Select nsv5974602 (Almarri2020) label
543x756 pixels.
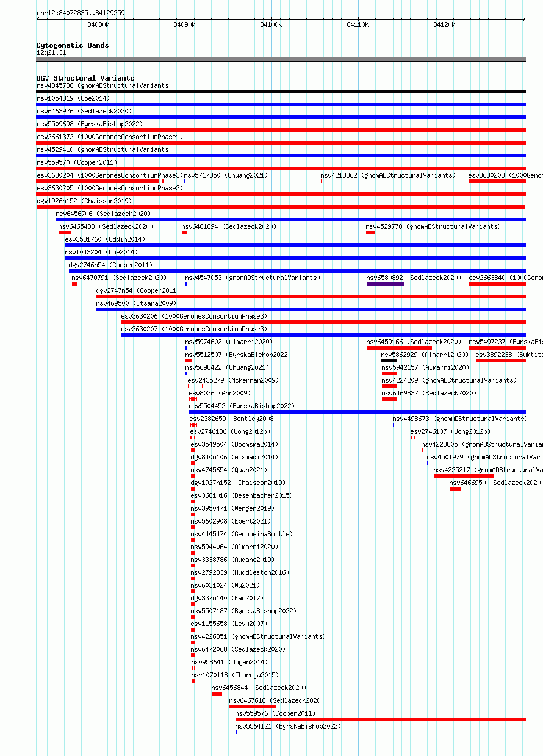click(229, 342)
